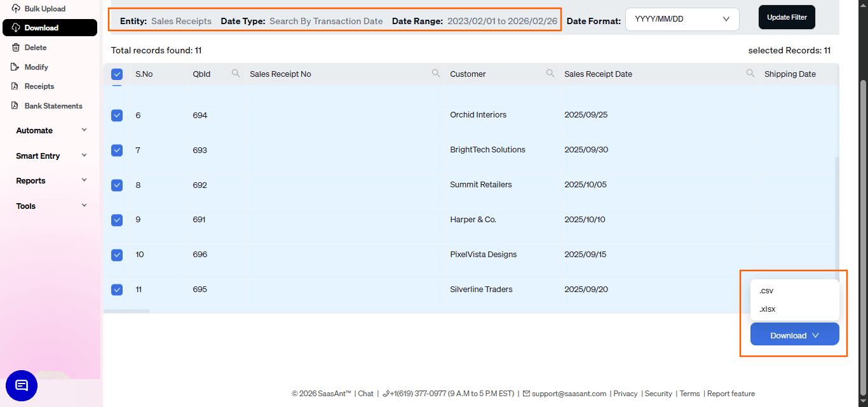The height and width of the screenshot is (407, 868).
Task: Open Receipts using its sidebar icon
Action: [15, 86]
